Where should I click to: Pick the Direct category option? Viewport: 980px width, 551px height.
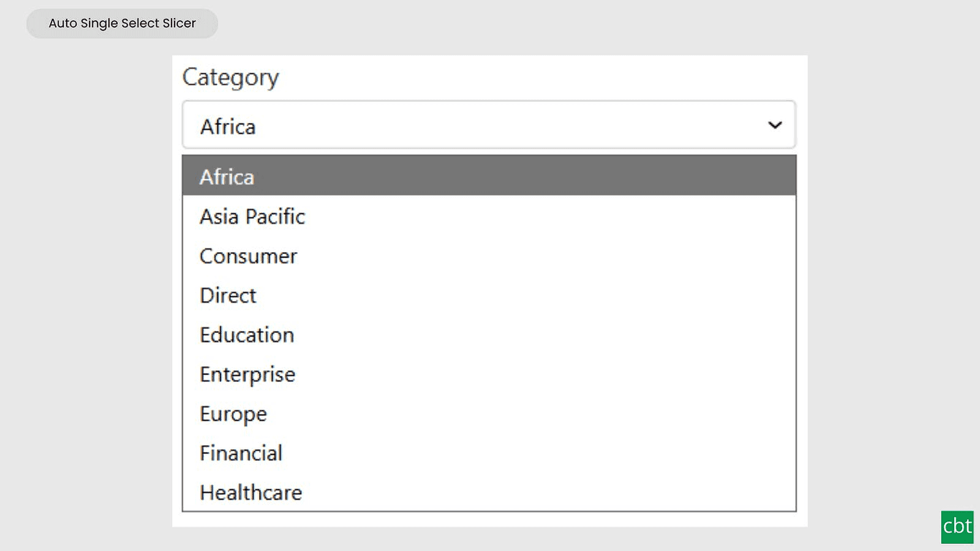228,296
